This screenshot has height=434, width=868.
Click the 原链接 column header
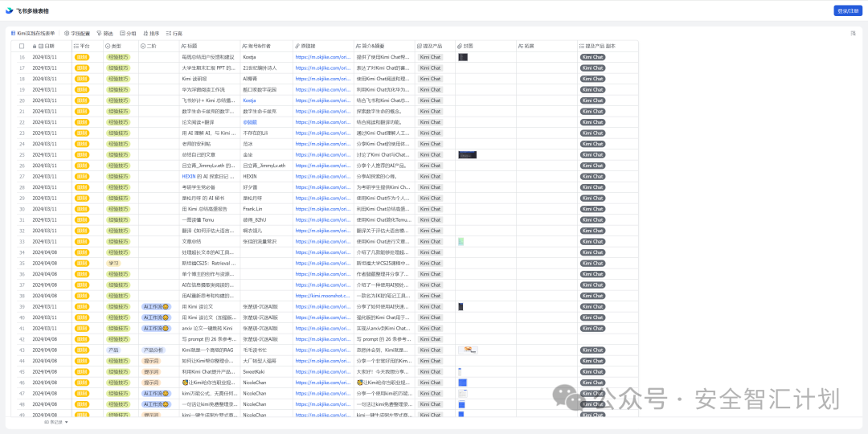(x=323, y=46)
